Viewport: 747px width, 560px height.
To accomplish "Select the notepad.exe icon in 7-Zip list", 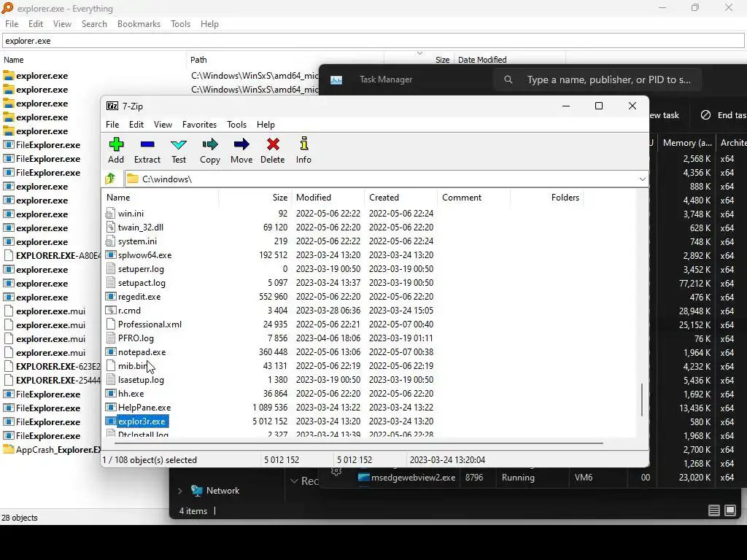I will [111, 352].
